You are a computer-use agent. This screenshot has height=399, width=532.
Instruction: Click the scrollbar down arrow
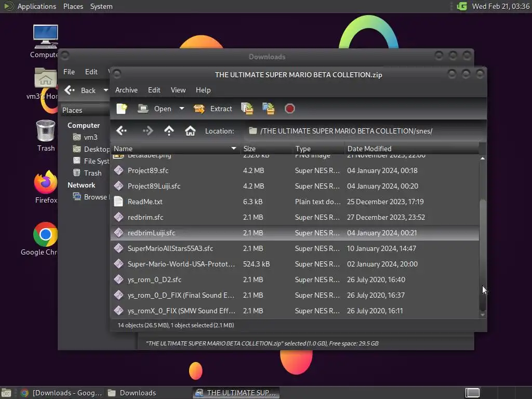(483, 315)
